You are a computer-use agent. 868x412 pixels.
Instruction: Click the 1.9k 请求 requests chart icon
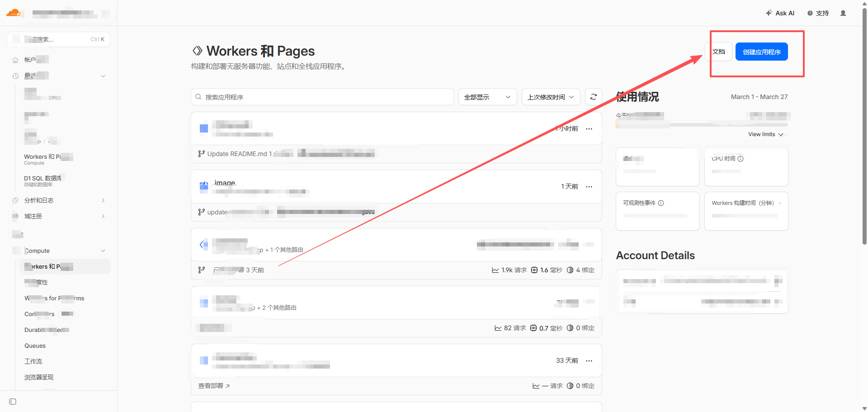click(x=495, y=270)
